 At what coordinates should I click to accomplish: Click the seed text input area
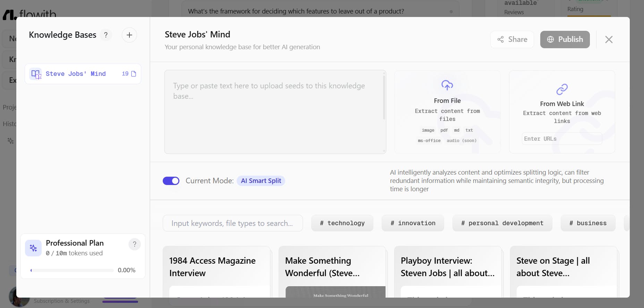(275, 112)
